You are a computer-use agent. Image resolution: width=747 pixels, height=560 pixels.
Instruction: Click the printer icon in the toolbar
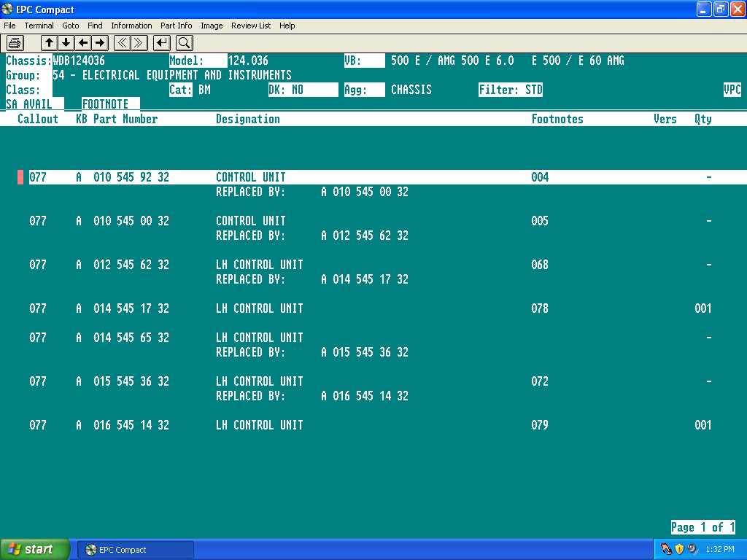[x=15, y=42]
